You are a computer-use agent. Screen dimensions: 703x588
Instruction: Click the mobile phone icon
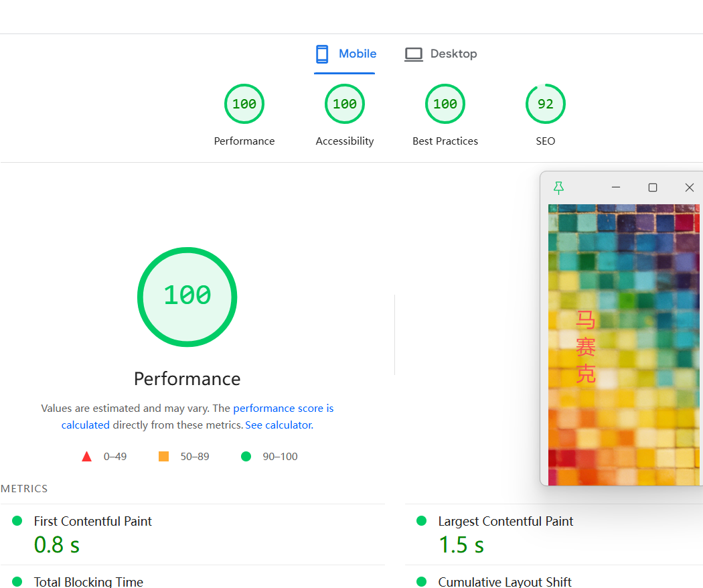coord(322,54)
